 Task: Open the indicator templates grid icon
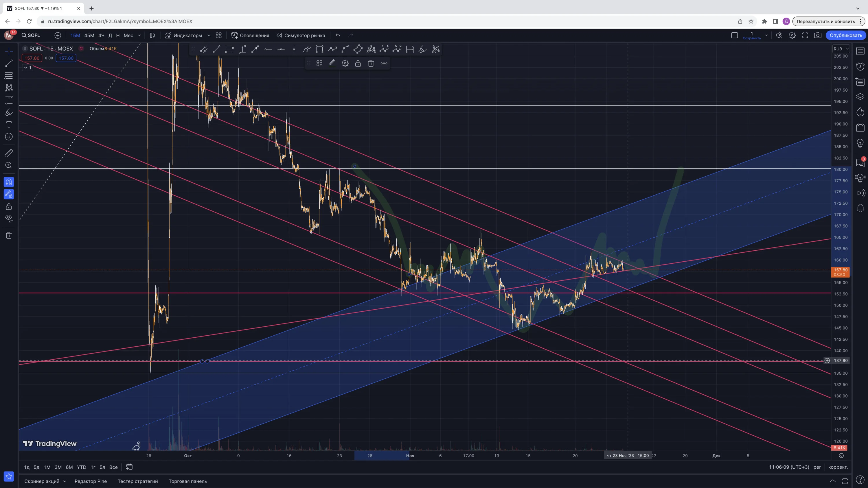point(219,35)
